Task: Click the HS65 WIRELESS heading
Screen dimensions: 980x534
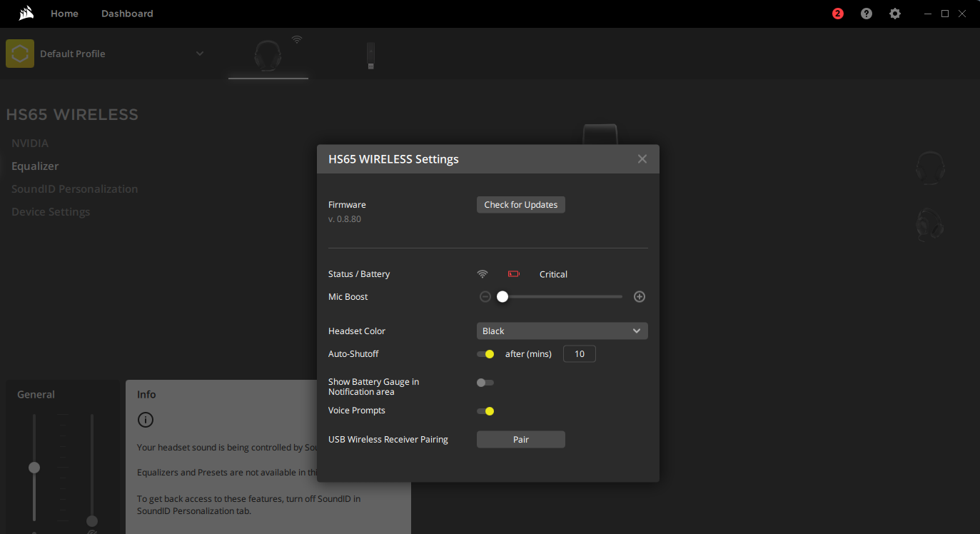Action: (72, 114)
